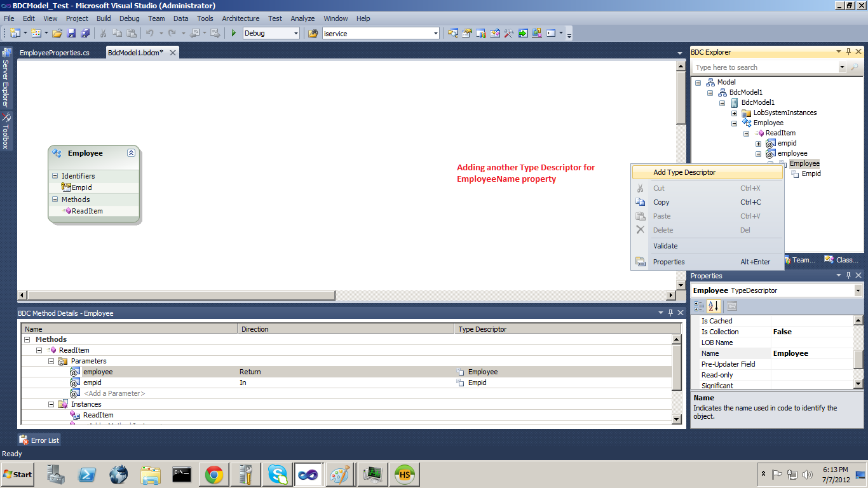Pin the BDC Explorer panel

click(x=848, y=52)
